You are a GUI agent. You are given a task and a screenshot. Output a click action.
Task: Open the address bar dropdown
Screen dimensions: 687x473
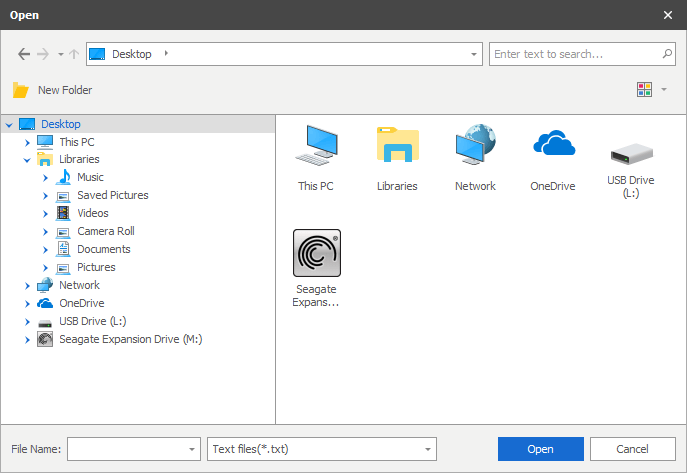(474, 54)
